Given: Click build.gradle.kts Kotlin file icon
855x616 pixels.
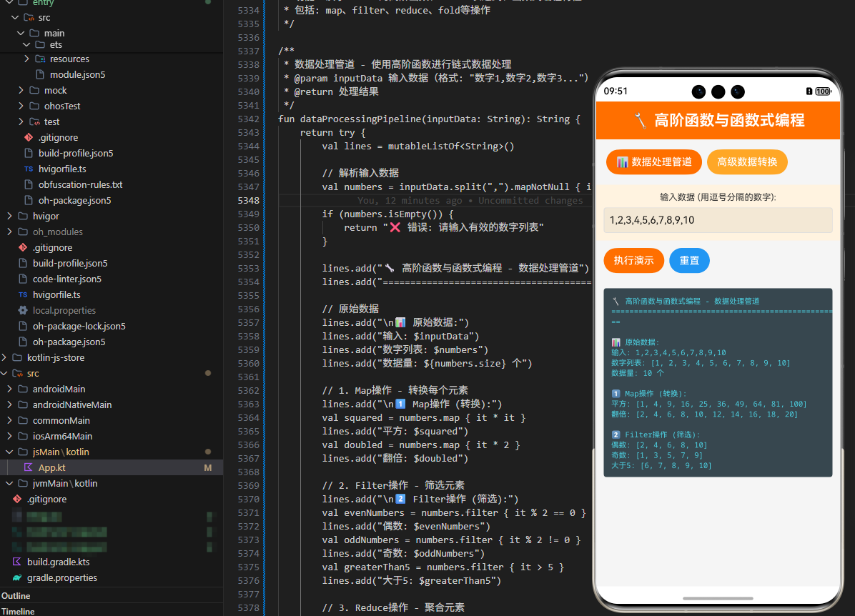Looking at the screenshot, I should 17,562.
